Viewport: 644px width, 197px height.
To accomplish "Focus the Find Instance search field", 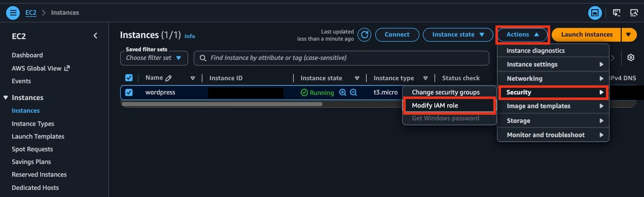I will (341, 58).
